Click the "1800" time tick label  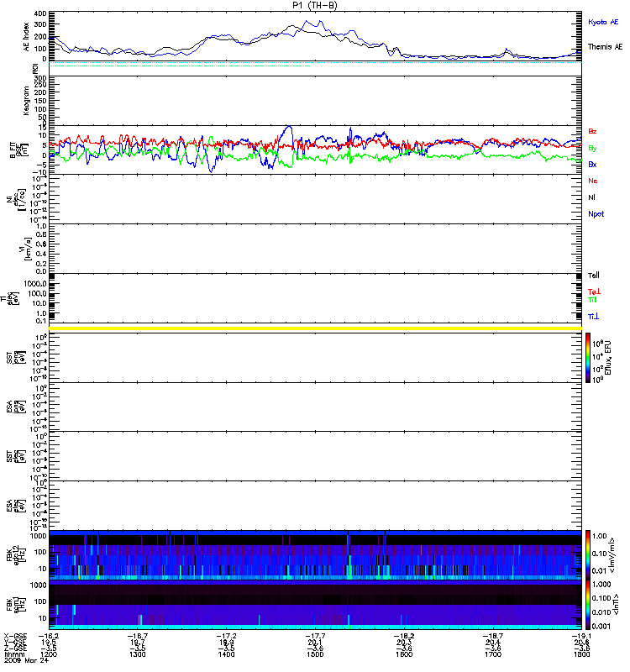[x=581, y=654]
